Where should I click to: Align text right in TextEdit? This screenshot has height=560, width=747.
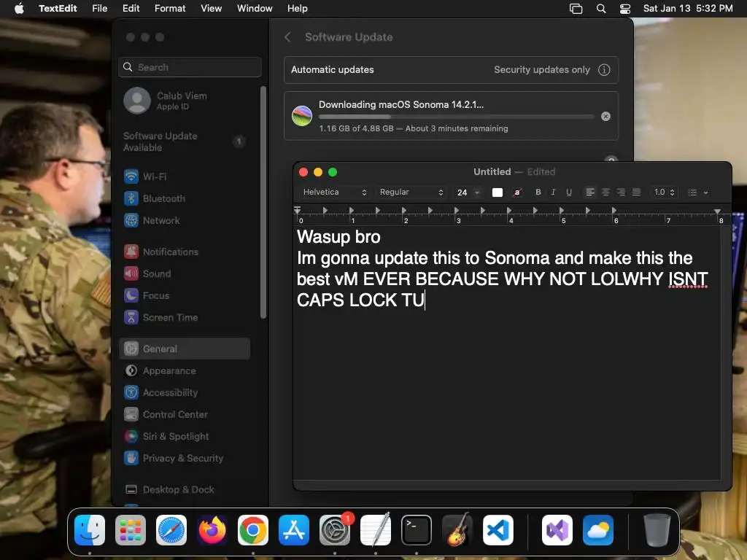click(x=621, y=192)
